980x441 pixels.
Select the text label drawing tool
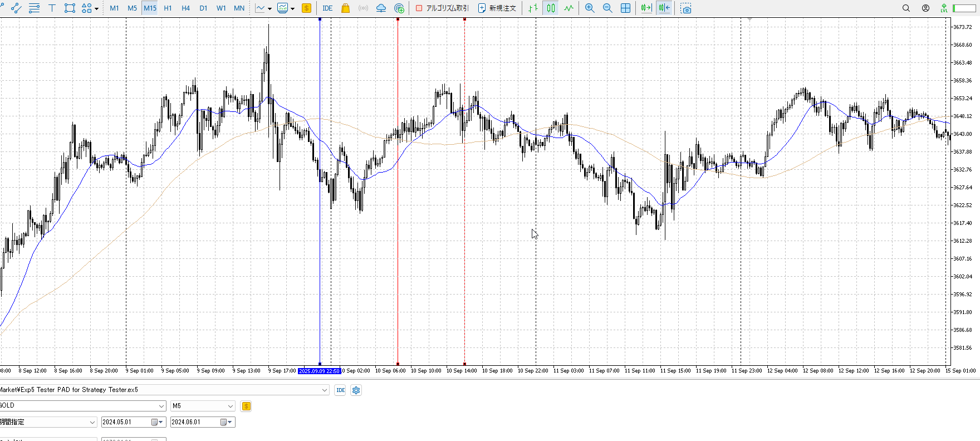[52, 8]
